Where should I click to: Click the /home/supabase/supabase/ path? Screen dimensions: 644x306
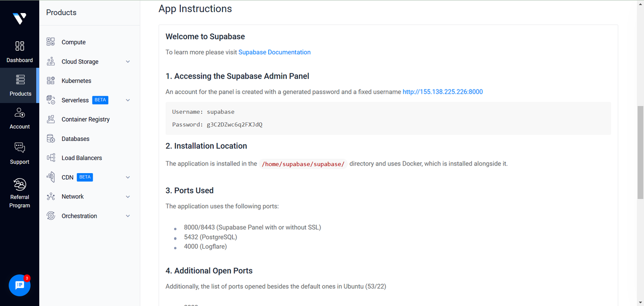[x=303, y=164]
